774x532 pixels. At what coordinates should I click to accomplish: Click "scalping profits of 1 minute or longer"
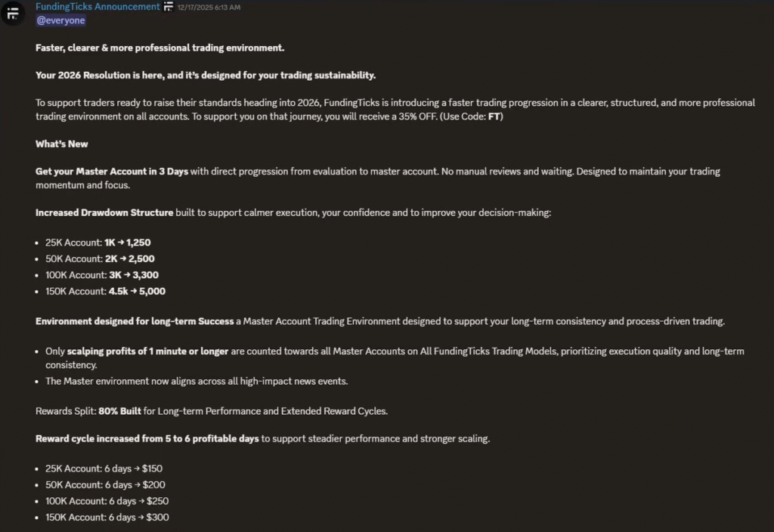coord(147,351)
